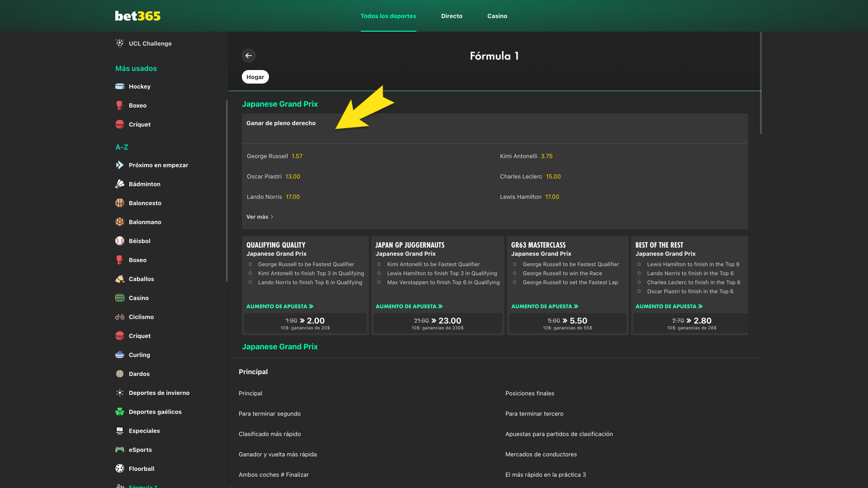
Task: Click the Críquet ball icon in A-Z list
Action: point(120,336)
